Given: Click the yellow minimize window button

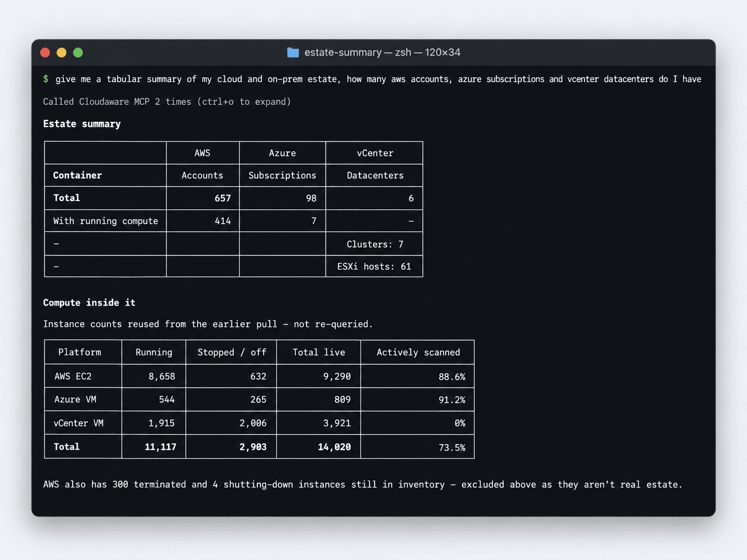Looking at the screenshot, I should [x=61, y=53].
